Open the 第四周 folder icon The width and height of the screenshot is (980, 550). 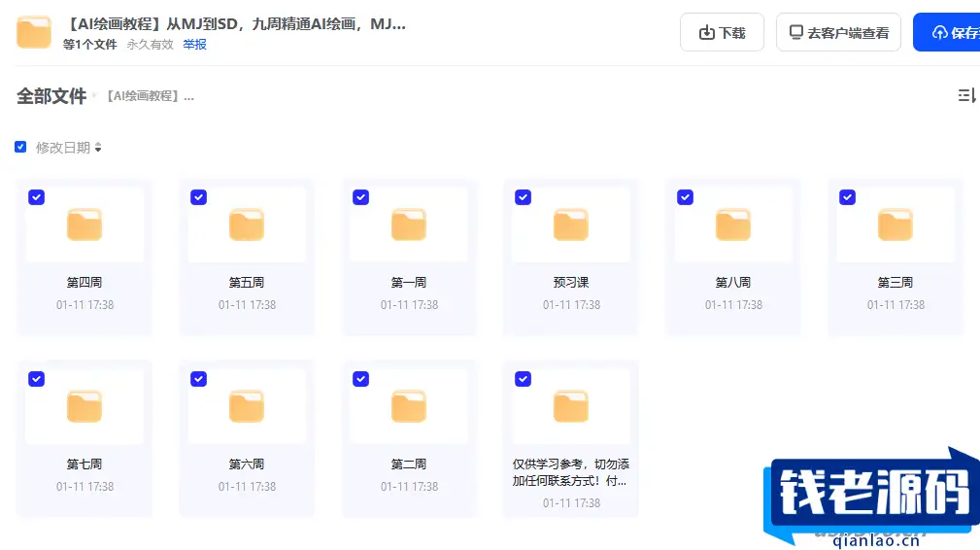[84, 224]
